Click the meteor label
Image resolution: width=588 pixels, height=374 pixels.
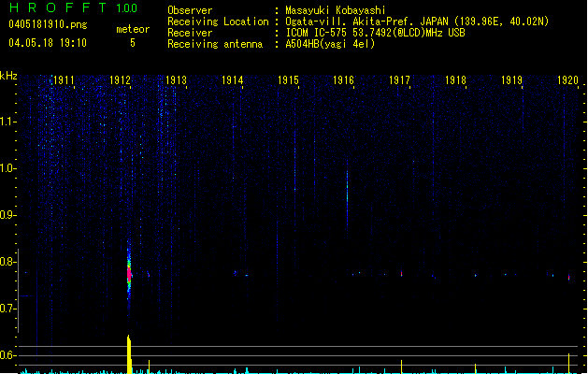tap(133, 29)
